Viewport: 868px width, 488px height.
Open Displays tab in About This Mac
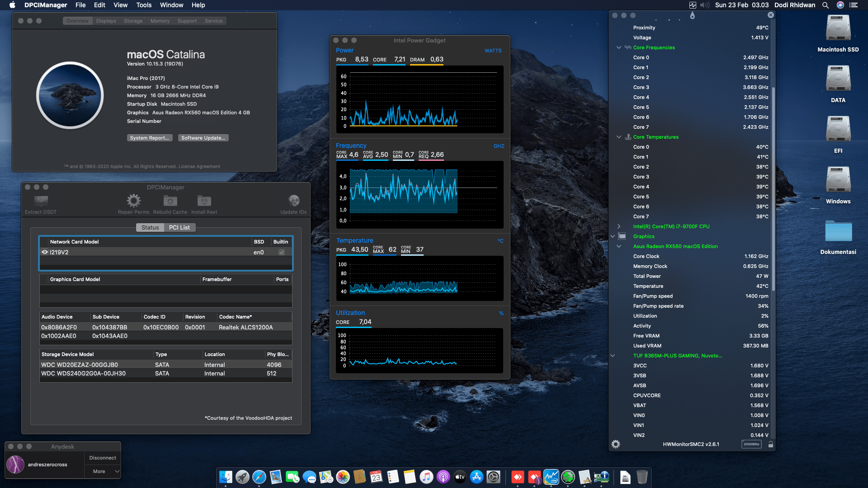point(106,21)
